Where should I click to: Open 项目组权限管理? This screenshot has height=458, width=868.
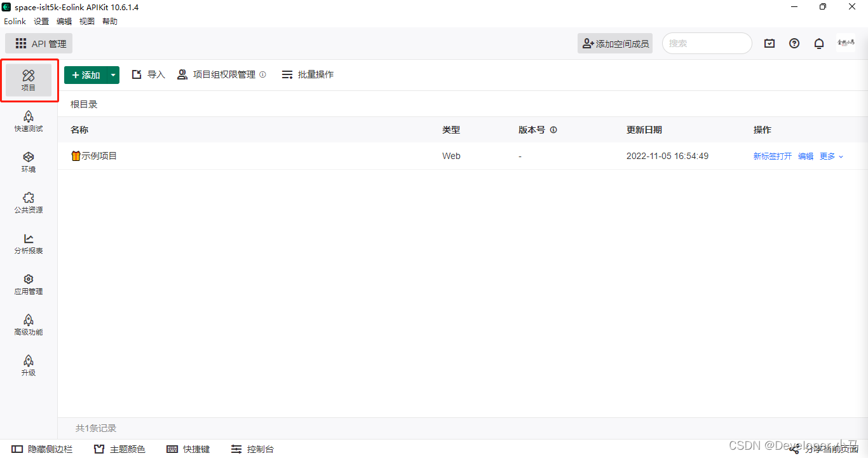(x=216, y=74)
